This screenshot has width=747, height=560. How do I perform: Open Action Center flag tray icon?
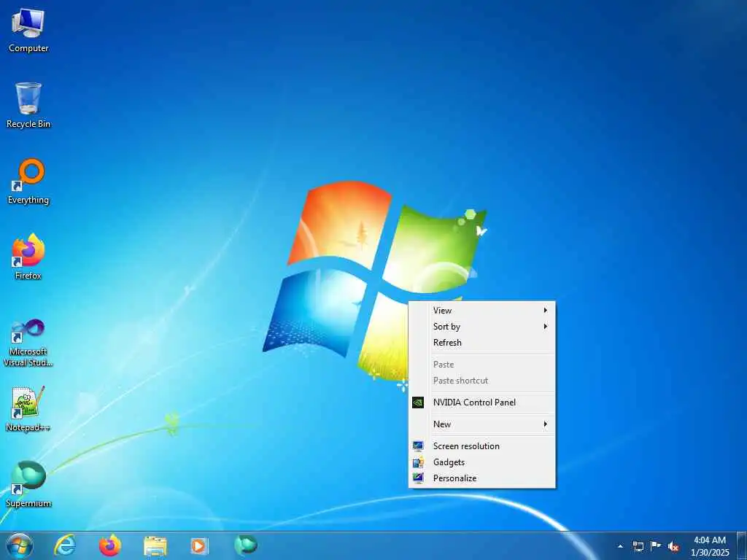656,546
